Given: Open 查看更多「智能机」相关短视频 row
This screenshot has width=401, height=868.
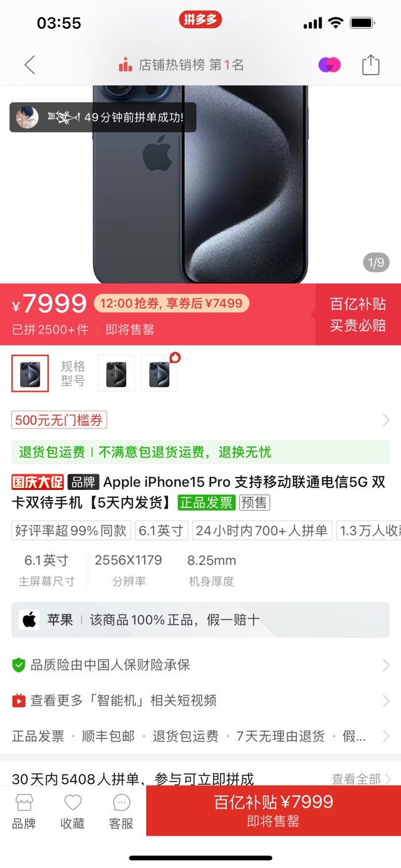Looking at the screenshot, I should pos(200,701).
